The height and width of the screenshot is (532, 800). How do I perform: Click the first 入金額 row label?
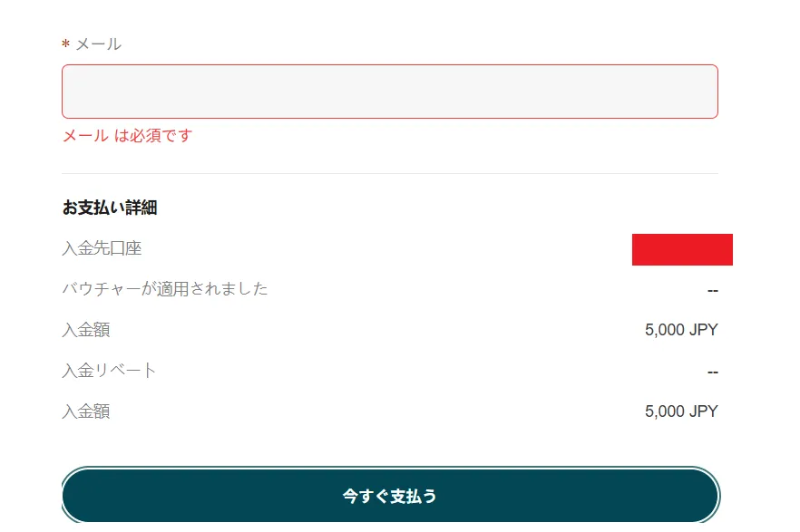[87, 330]
